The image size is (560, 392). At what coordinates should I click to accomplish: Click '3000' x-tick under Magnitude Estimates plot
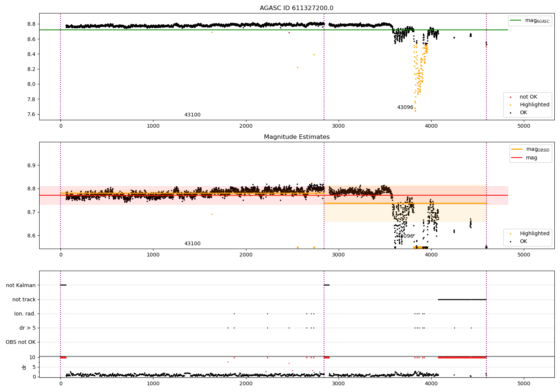click(339, 255)
